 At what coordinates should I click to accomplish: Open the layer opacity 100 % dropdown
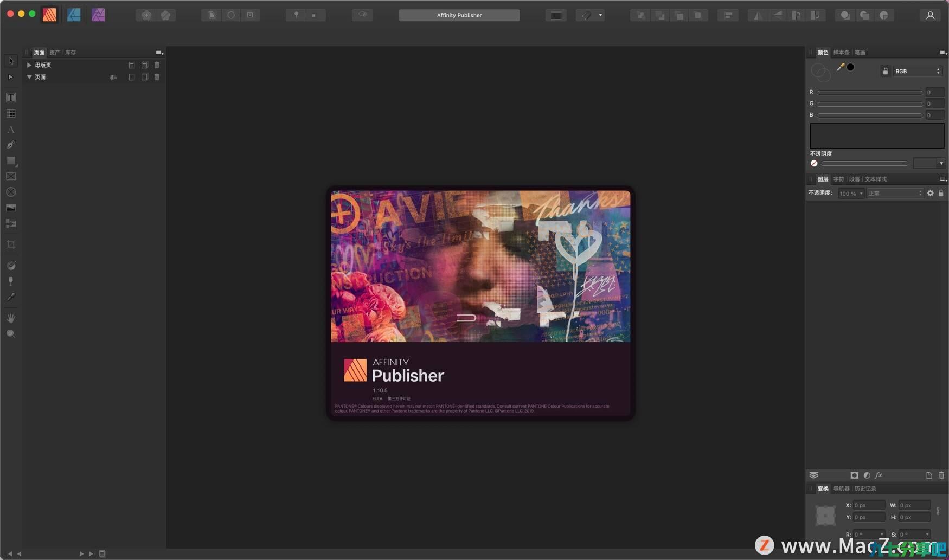click(851, 193)
